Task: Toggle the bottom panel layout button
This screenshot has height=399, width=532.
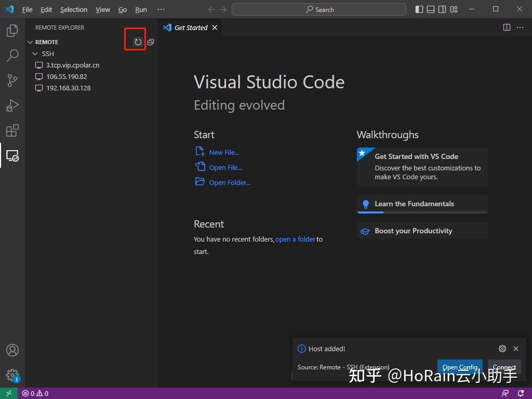Action: click(431, 9)
